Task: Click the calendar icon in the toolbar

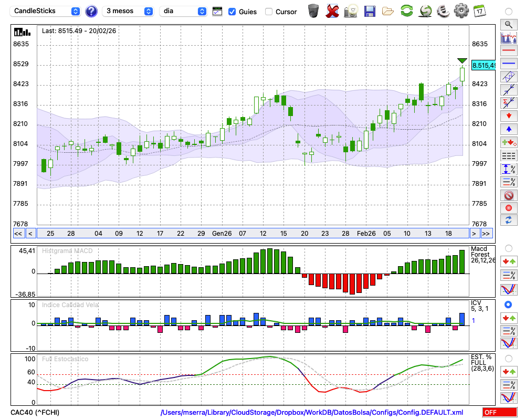Action: [479, 11]
